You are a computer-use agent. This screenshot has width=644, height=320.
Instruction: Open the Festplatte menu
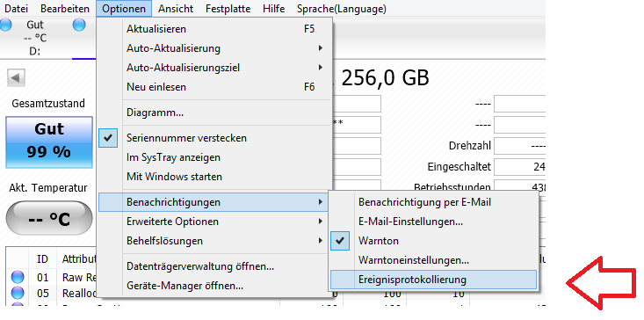point(228,9)
